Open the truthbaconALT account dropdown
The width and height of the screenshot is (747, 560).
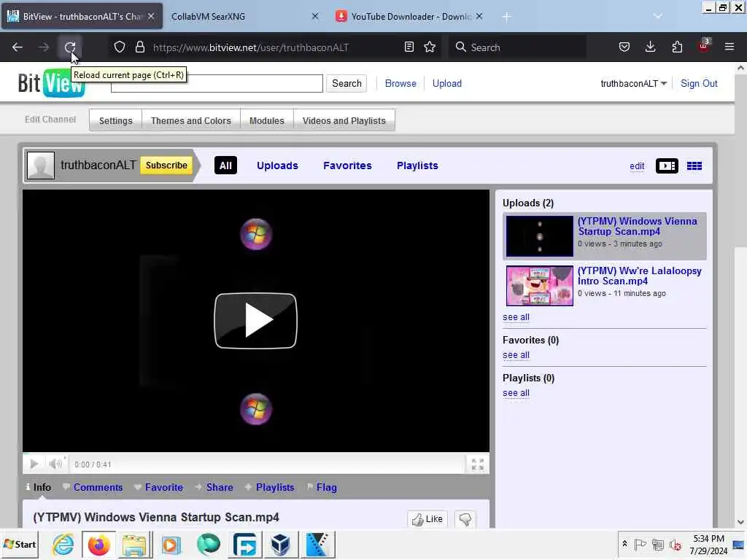[634, 83]
